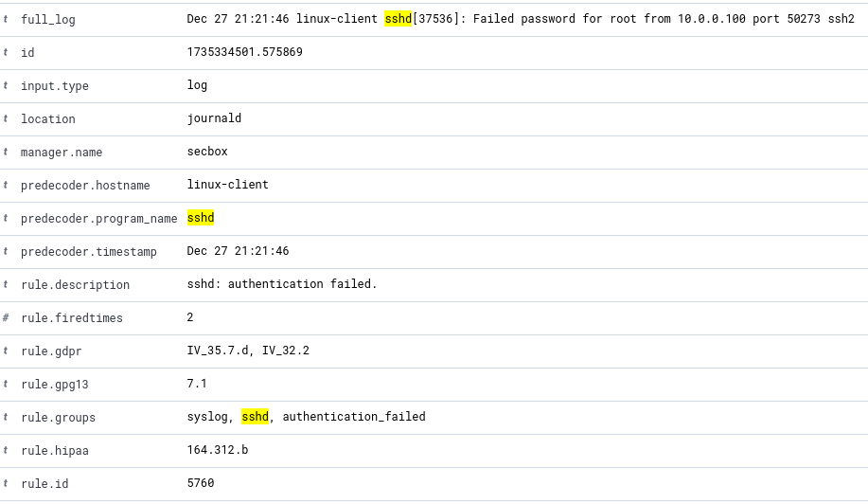Click the rule id value 5760

pyautogui.click(x=201, y=483)
